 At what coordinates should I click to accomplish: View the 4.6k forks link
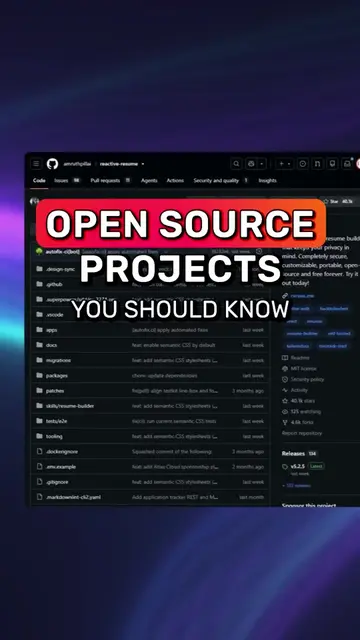(x=298, y=422)
